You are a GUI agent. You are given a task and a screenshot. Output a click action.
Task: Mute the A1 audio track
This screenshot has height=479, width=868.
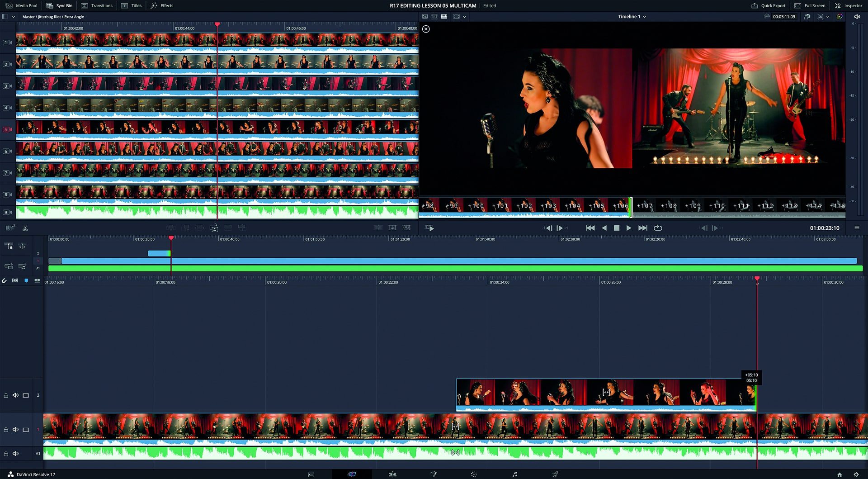click(x=16, y=453)
